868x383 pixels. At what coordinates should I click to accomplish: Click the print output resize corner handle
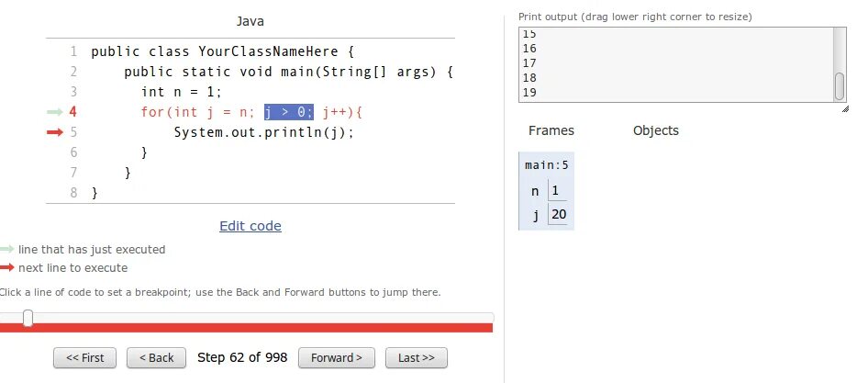pyautogui.click(x=844, y=108)
